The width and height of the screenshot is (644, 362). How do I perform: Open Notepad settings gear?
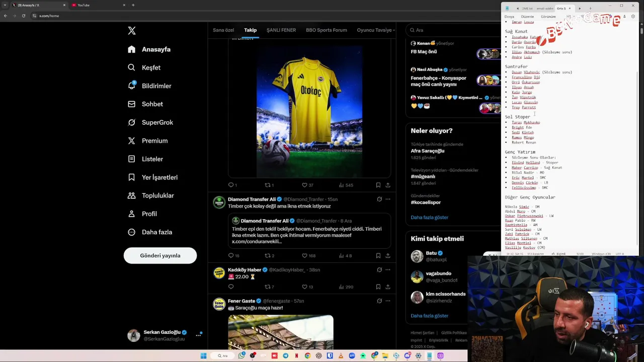[633, 17]
